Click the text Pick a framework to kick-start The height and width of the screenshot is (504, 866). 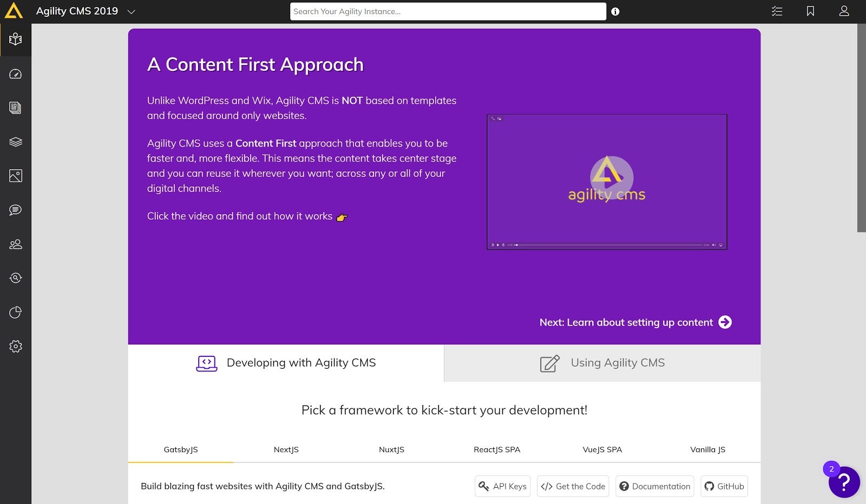[x=444, y=410]
